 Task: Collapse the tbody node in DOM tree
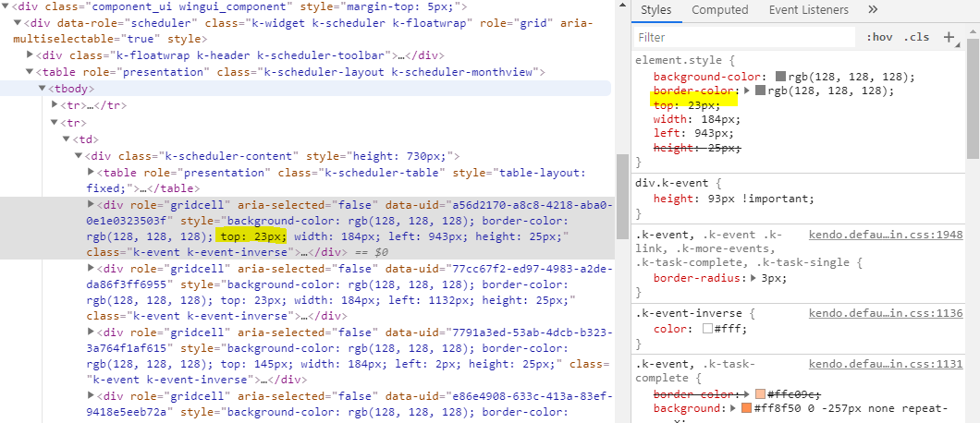point(43,89)
